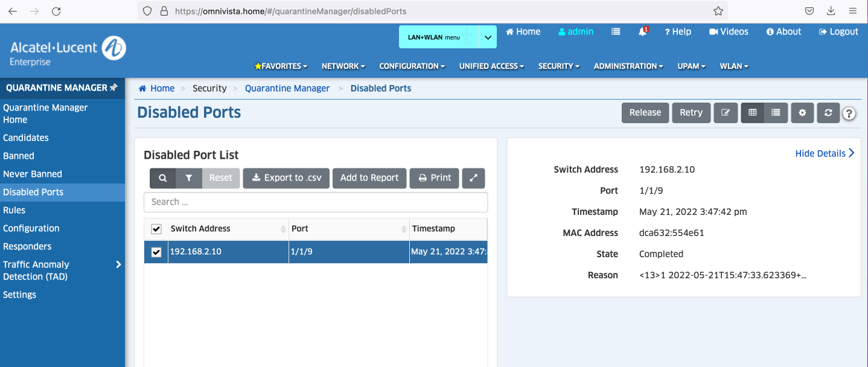Toggle the select-all header checkbox

click(x=156, y=229)
